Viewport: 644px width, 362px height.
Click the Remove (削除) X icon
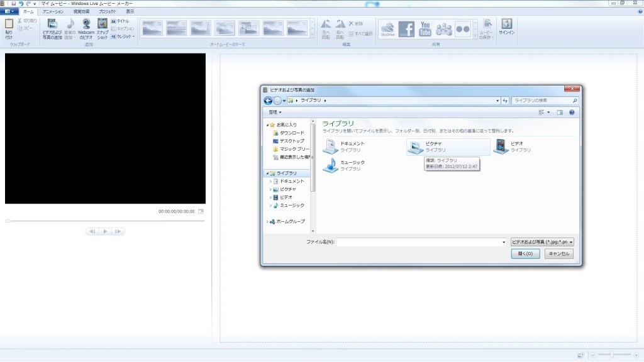[351, 23]
